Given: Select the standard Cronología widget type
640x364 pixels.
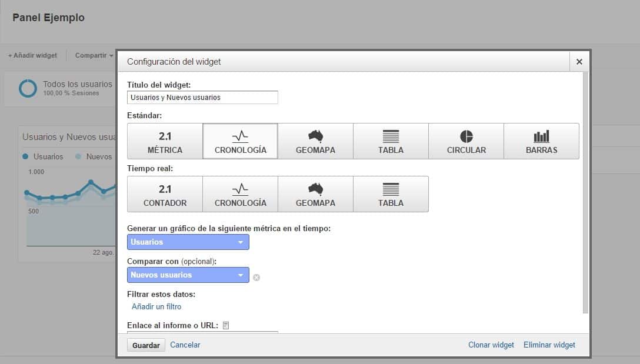Looking at the screenshot, I should [241, 141].
